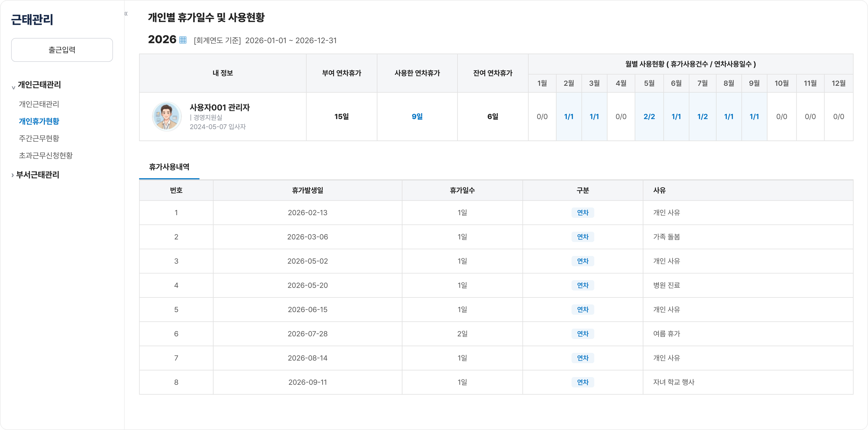Click the March 1/1 usage cell
Image resolution: width=868 pixels, height=430 pixels.
click(x=595, y=117)
